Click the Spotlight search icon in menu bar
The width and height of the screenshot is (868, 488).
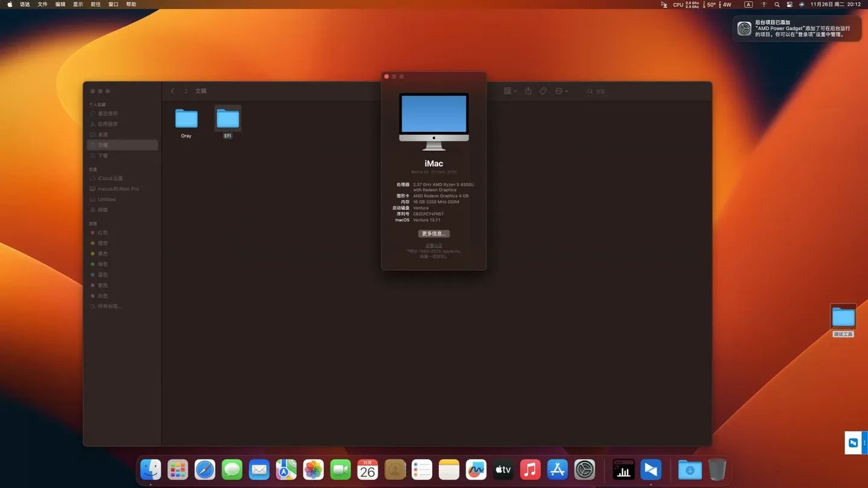[x=777, y=4]
